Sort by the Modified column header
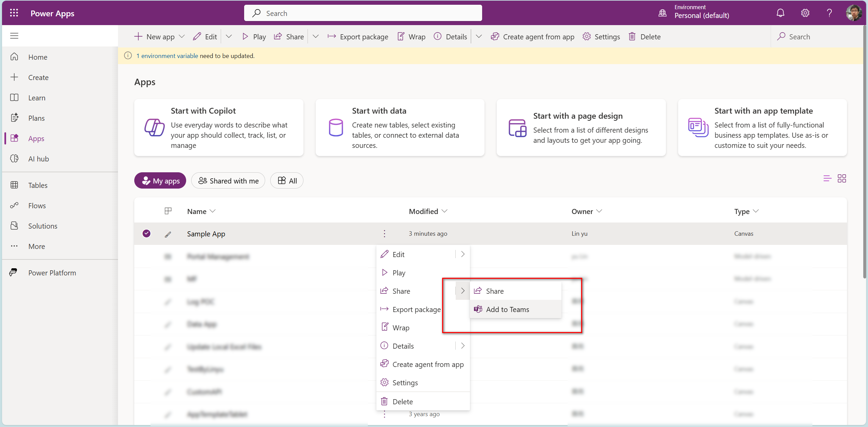Image resolution: width=868 pixels, height=427 pixels. [x=423, y=211]
